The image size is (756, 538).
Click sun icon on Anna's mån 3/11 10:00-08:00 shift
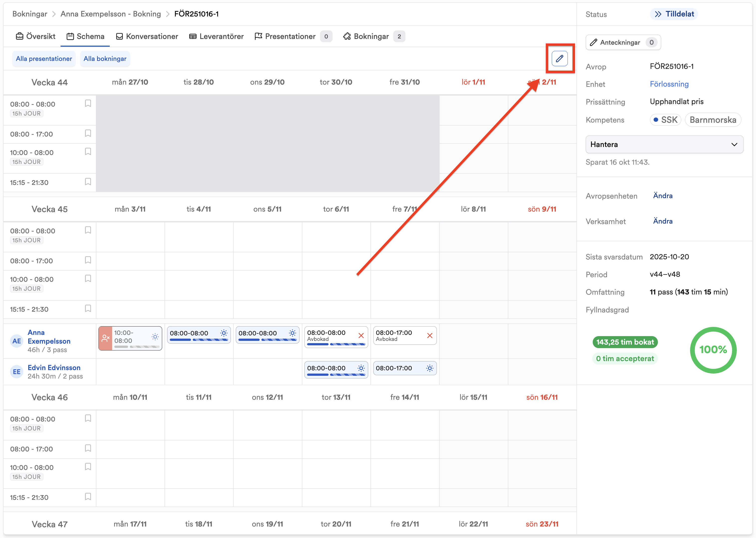point(155,337)
